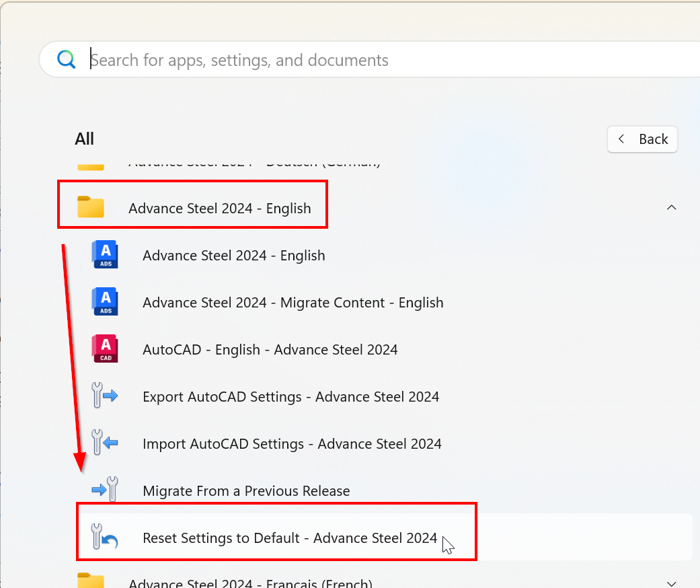Click the Migrate From a Previous Release icon
Screen dimensions: 700x588
[x=105, y=490]
